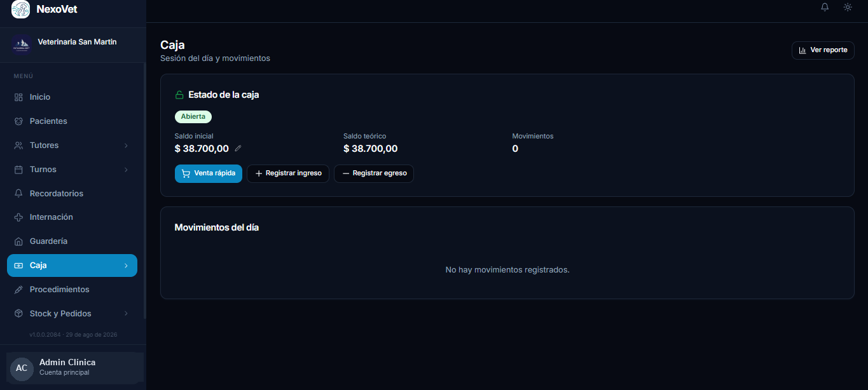The image size is (868, 390).
Task: Click the Stock y Pedidos box icon
Action: (18, 314)
